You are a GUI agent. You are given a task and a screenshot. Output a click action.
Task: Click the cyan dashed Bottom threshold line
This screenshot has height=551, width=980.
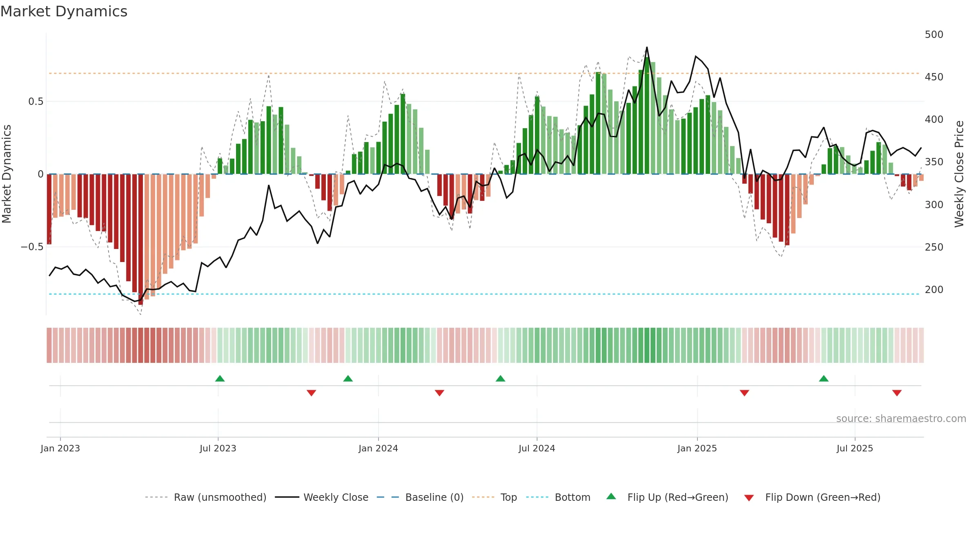click(484, 294)
